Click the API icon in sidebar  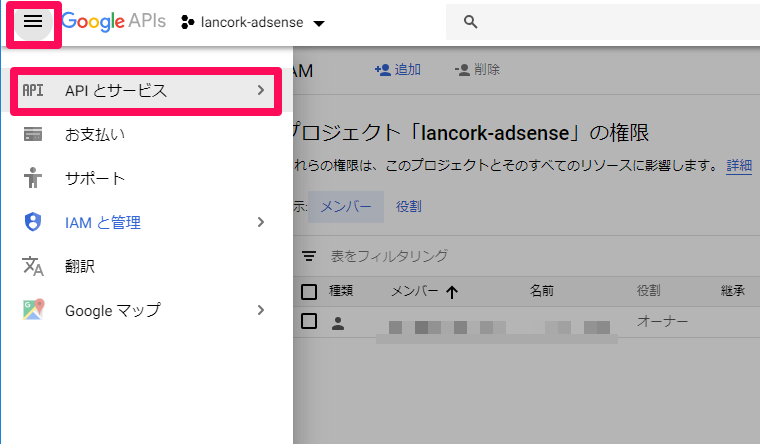[x=33, y=90]
